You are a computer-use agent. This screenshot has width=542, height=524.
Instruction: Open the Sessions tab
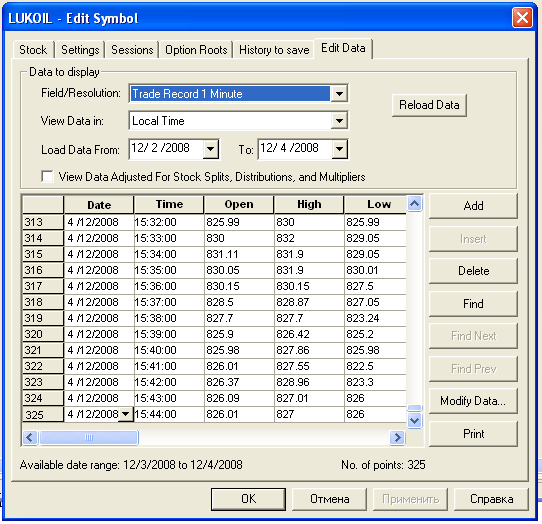tap(132, 50)
